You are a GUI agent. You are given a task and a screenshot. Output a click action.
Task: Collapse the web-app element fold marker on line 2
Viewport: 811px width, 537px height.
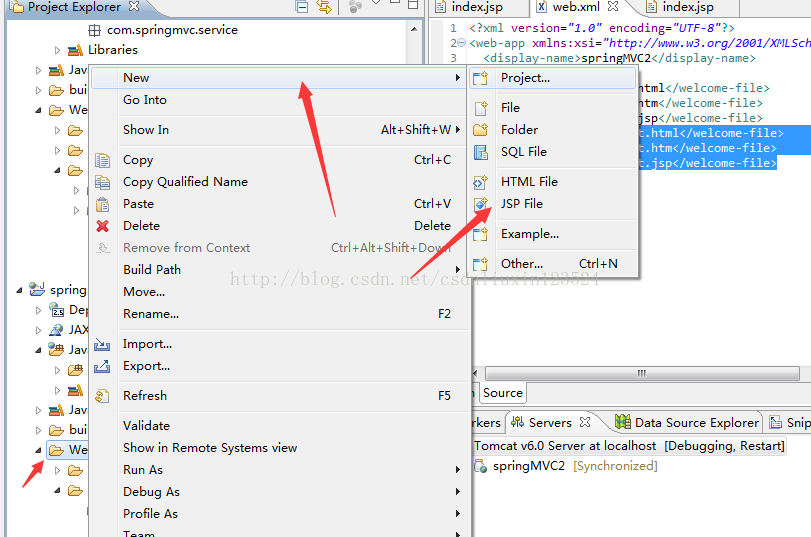[462, 43]
